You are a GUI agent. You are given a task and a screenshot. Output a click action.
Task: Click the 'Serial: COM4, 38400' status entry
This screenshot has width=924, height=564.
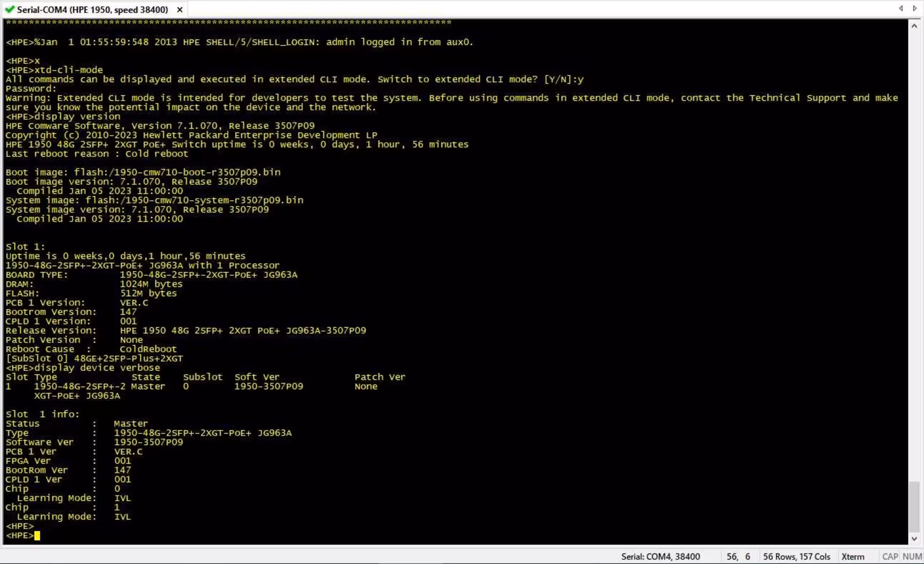(x=660, y=557)
